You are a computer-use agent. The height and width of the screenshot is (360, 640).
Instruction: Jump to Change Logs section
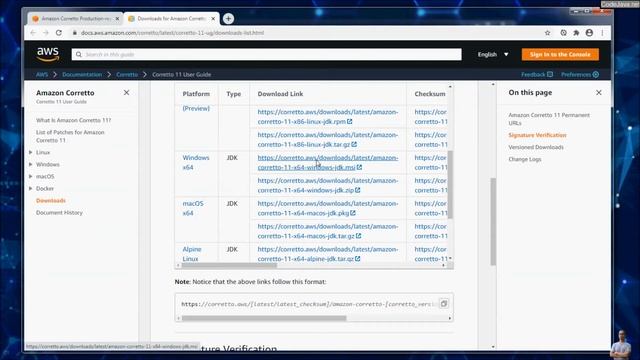(524, 159)
